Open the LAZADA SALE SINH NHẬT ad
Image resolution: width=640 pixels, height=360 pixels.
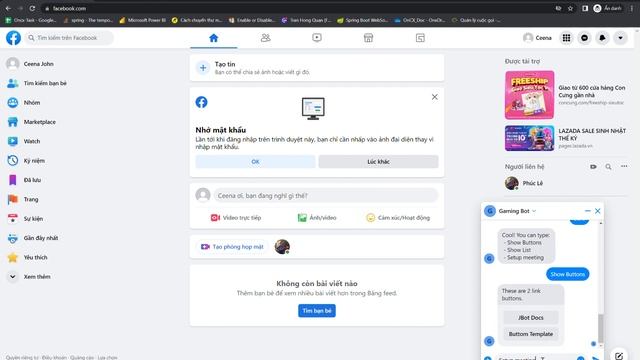click(x=566, y=138)
